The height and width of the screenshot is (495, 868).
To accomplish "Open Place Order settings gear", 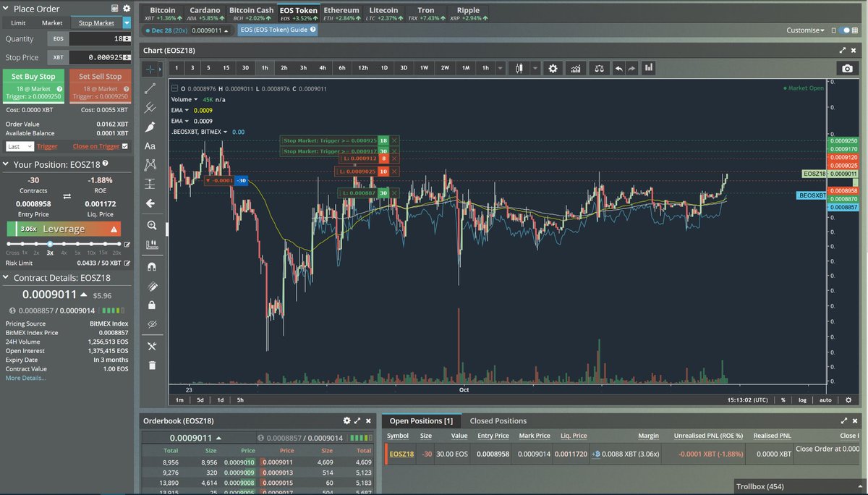I will point(127,9).
